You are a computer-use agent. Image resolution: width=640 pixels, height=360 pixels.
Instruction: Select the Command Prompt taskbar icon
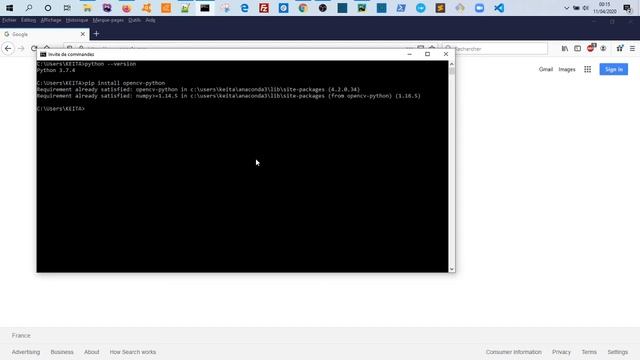(205, 8)
